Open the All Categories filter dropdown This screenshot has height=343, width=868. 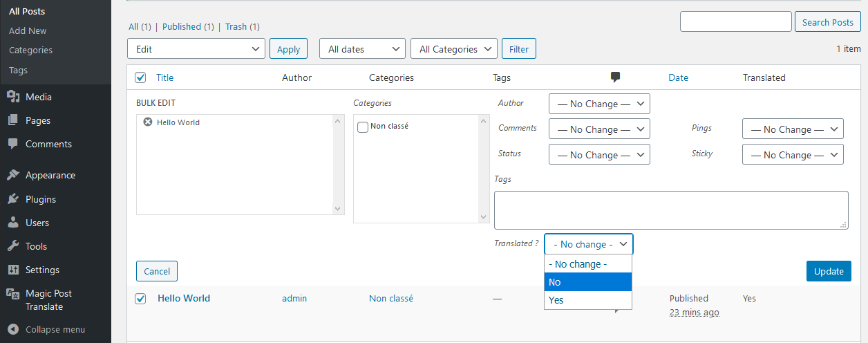click(x=453, y=49)
